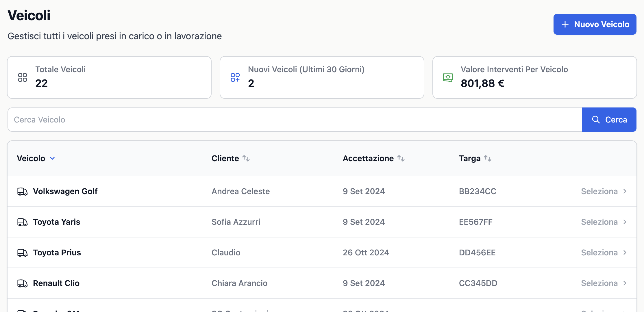This screenshot has width=644, height=312.
Task: Click Volkswagen Golf's 9 Set 2024 date
Action: pyautogui.click(x=364, y=191)
